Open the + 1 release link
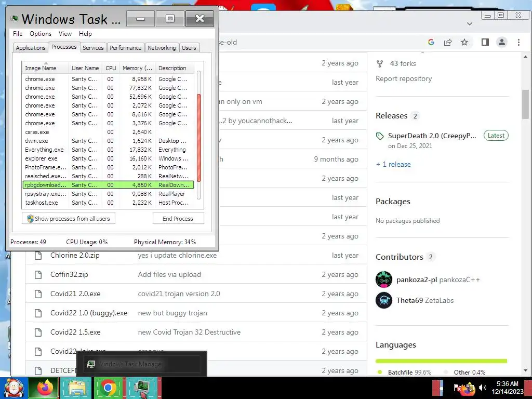 394,164
